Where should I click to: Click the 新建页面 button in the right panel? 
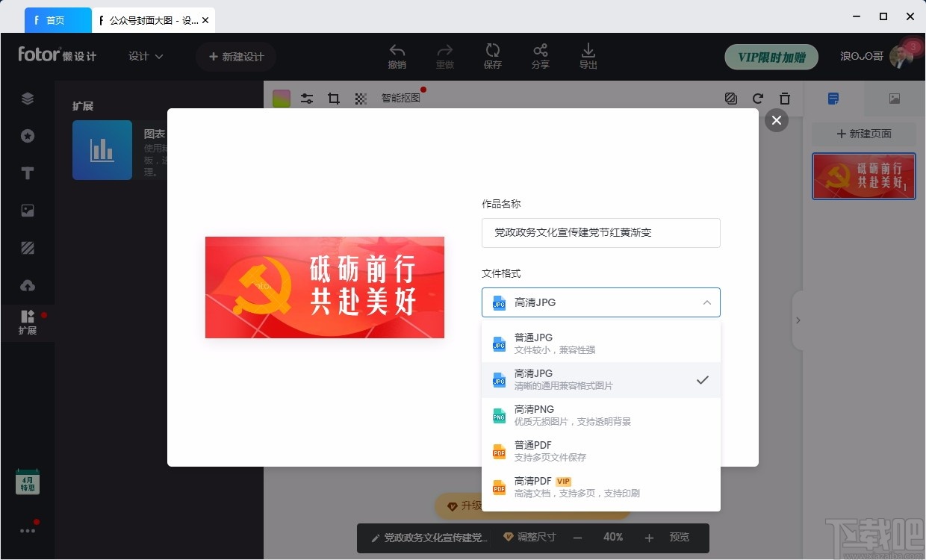tap(863, 134)
